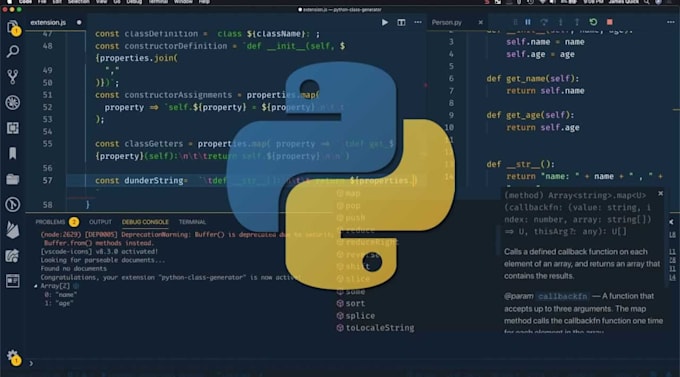The height and width of the screenshot is (377, 680).
Task: Click line number 52 in extension.js gutter
Action: 47,107
